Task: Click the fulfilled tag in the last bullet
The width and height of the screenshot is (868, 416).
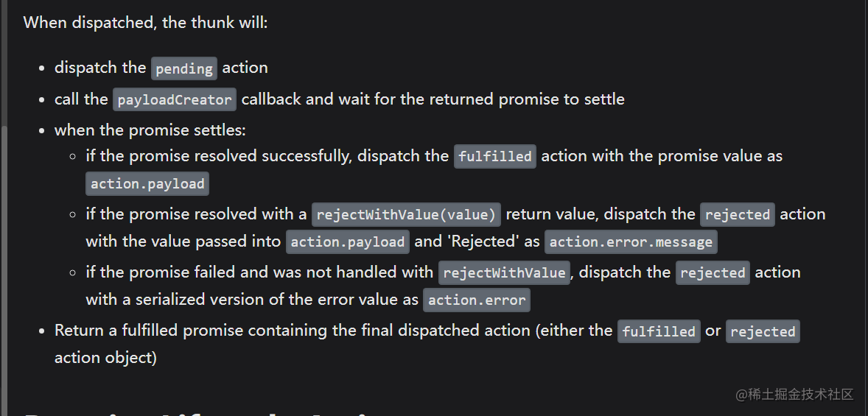Action: point(659,331)
